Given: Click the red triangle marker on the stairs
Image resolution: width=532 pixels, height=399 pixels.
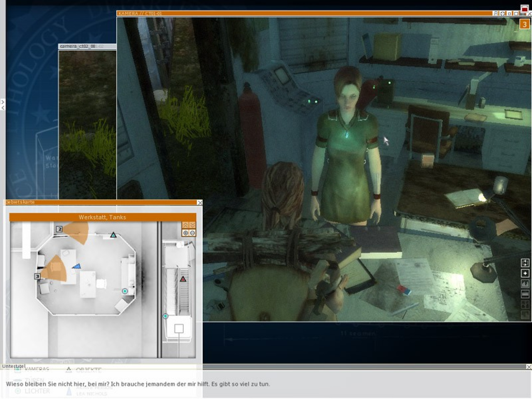Looking at the screenshot, I should click(183, 279).
